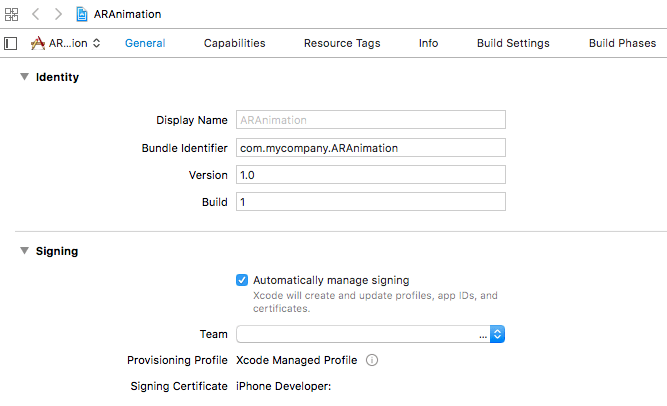Open the Build Settings tab
Viewport: 667px width, 406px height.
tap(513, 43)
